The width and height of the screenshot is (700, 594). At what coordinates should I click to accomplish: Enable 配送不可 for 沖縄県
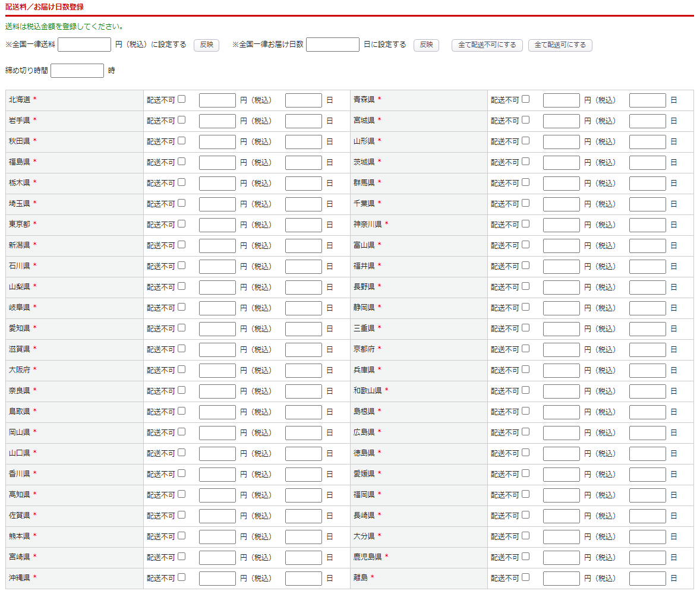tap(181, 577)
